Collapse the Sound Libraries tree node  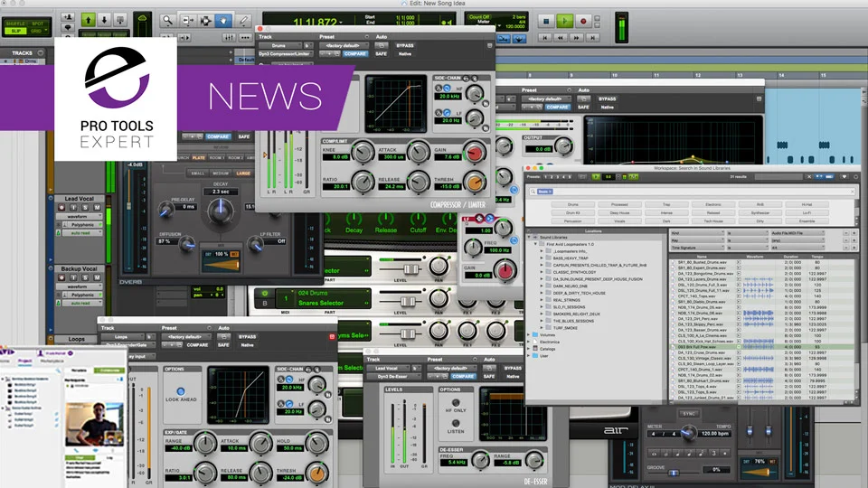click(529, 237)
